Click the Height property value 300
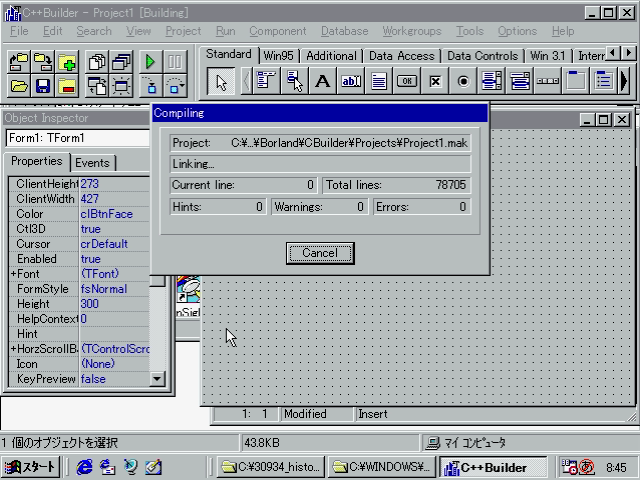Image resolution: width=640 pixels, height=480 pixels. [x=114, y=304]
